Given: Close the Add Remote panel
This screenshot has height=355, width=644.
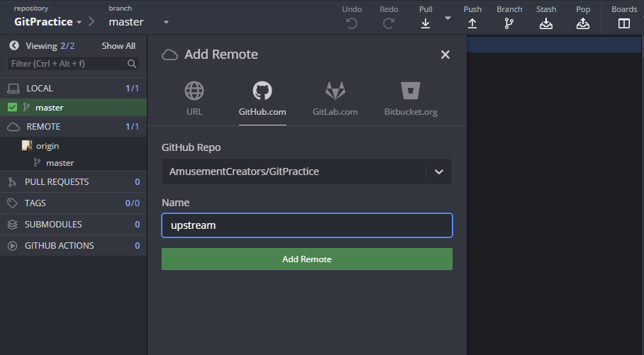Looking at the screenshot, I should click(445, 55).
